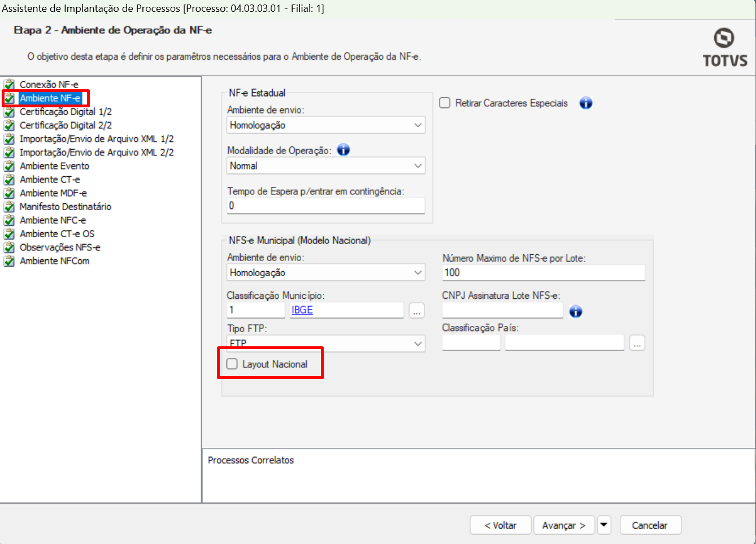756x544 pixels.
Task: Click the TOTVS logo
Action: 724,47
